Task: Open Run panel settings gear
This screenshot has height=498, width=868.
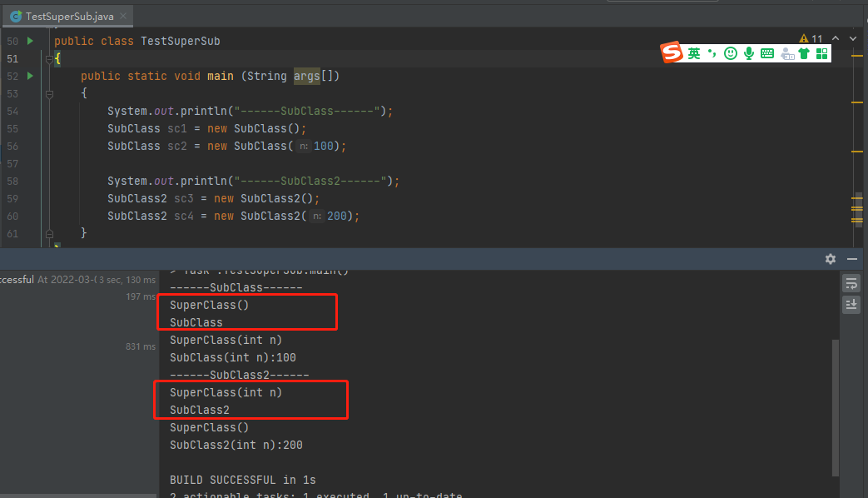Action: coord(831,259)
